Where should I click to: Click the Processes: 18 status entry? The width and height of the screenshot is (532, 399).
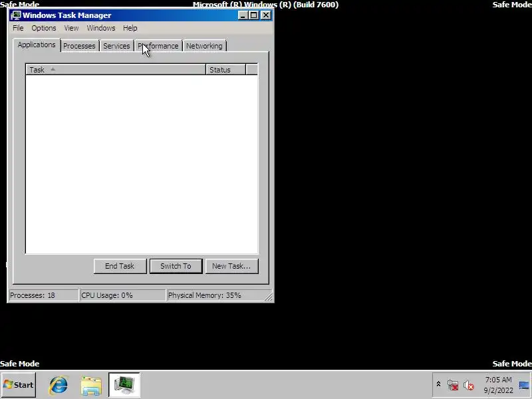(x=44, y=295)
